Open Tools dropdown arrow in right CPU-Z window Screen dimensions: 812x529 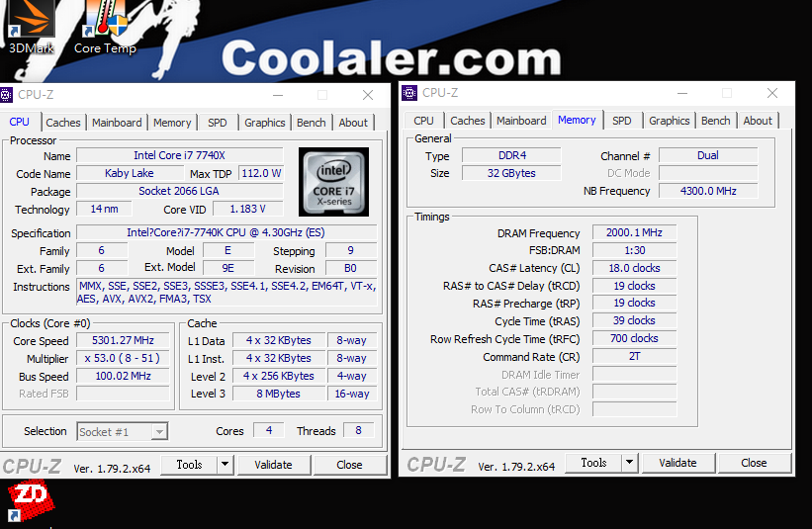tap(629, 462)
